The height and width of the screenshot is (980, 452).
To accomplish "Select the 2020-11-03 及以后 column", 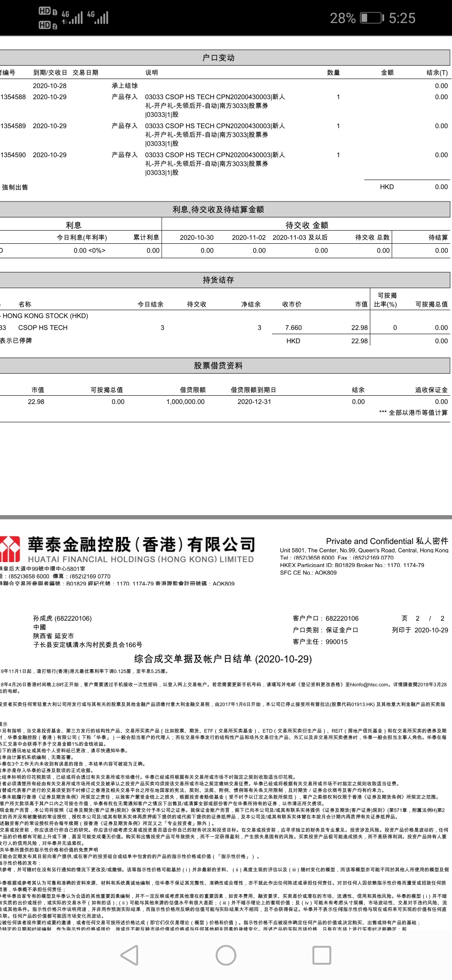I will [x=300, y=237].
